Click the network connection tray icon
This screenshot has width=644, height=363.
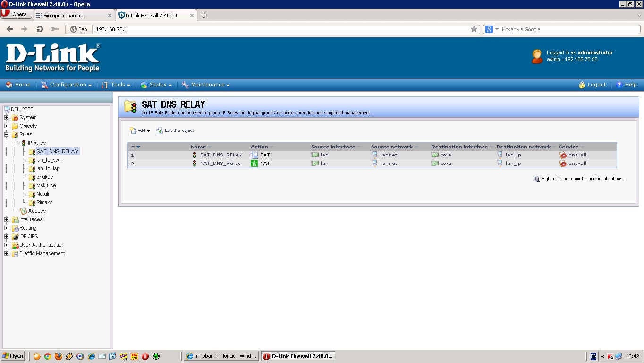pos(619,356)
